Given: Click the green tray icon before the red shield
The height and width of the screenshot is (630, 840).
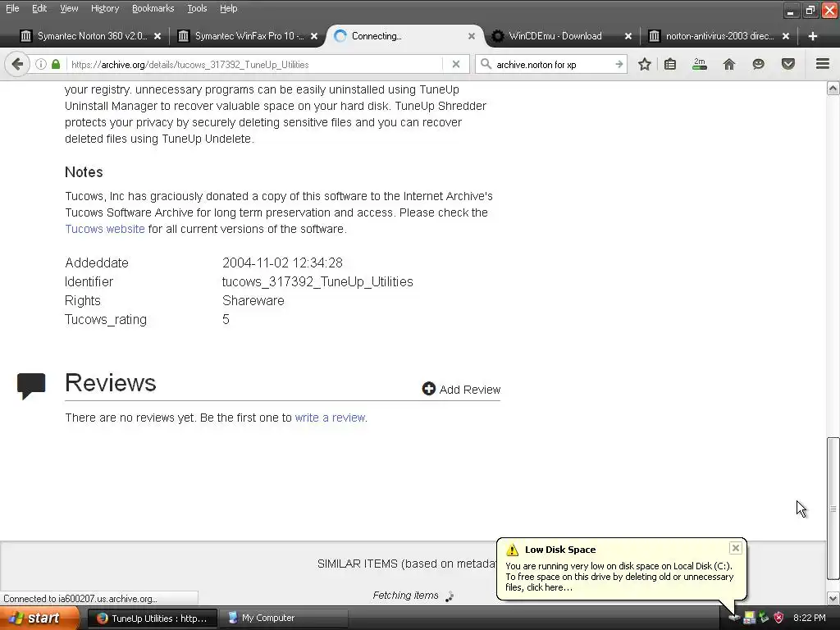Looking at the screenshot, I should pyautogui.click(x=764, y=618).
